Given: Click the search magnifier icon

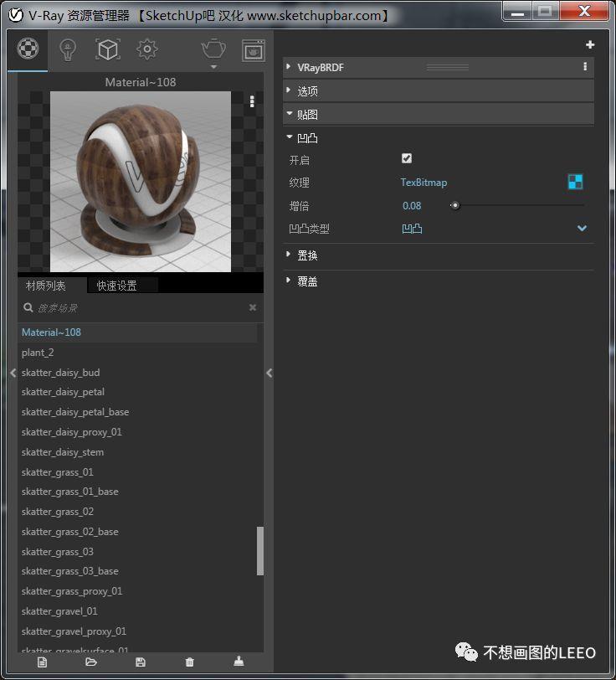Looking at the screenshot, I should point(28,307).
